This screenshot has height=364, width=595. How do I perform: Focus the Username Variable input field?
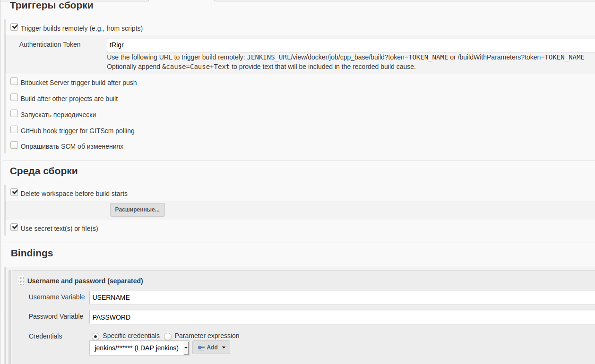coord(341,297)
